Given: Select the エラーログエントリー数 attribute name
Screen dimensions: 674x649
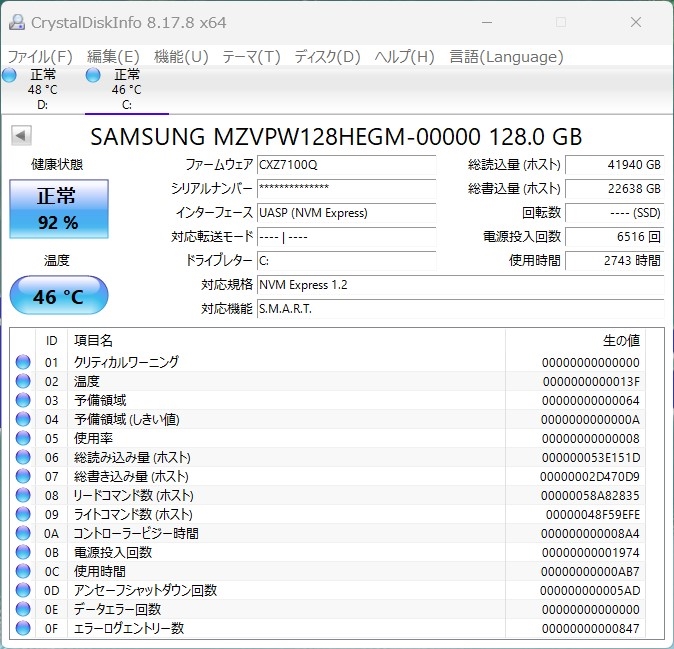Looking at the screenshot, I should [x=129, y=628].
